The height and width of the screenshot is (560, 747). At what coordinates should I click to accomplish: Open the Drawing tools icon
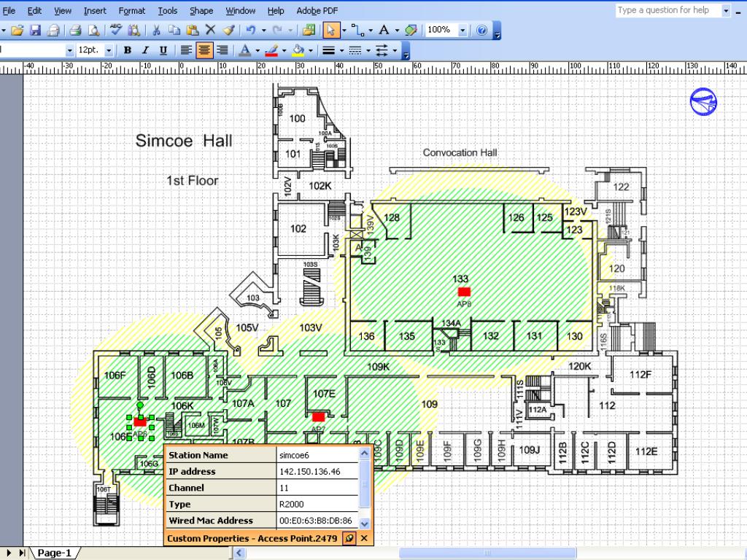click(411, 31)
